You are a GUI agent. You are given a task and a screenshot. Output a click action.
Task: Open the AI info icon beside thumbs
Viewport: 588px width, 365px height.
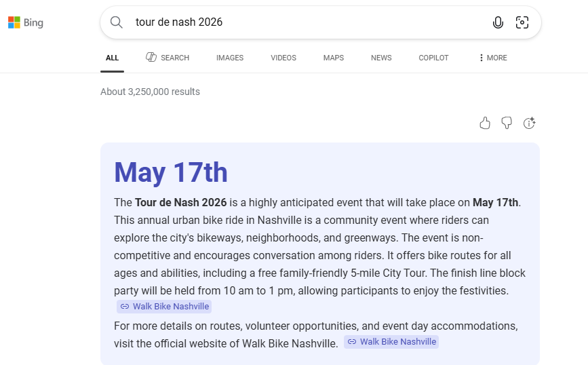(530, 123)
